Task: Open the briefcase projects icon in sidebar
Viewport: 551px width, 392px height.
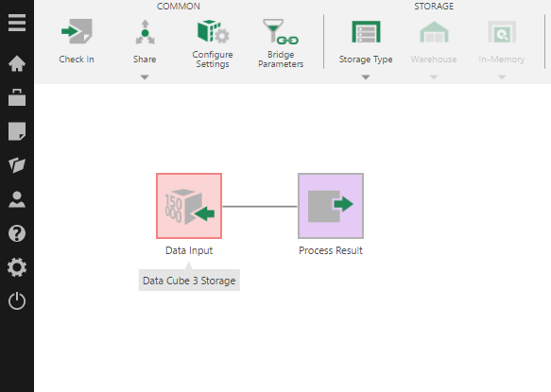Action: point(17,97)
